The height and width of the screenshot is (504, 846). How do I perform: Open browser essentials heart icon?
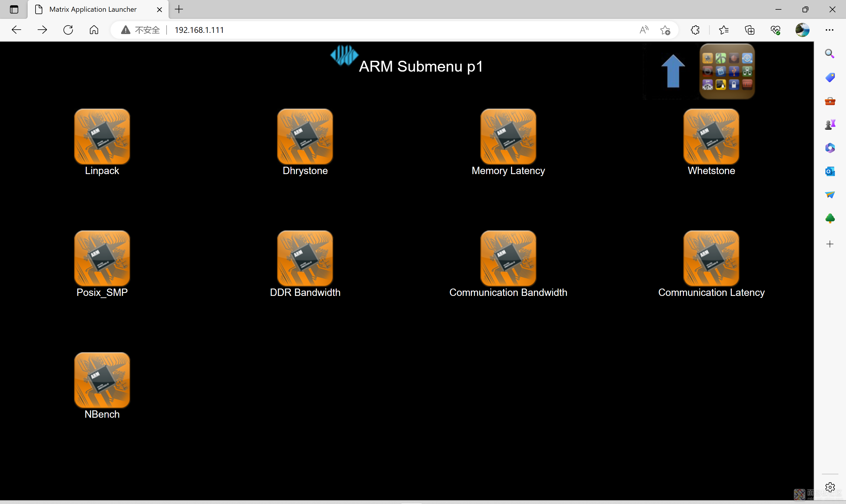(x=775, y=30)
